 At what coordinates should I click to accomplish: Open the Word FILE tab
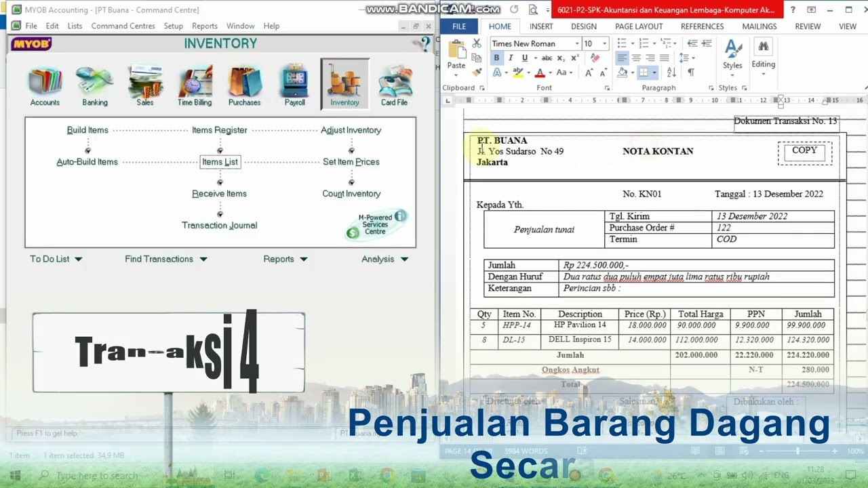(459, 26)
